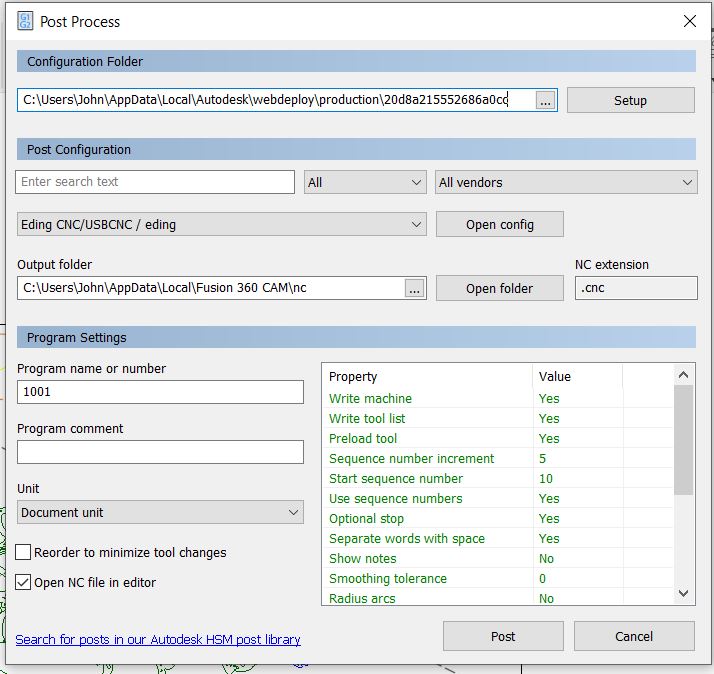Image resolution: width=714 pixels, height=674 pixels.
Task: Uncheck Open NC file in editor
Action: (x=24, y=582)
